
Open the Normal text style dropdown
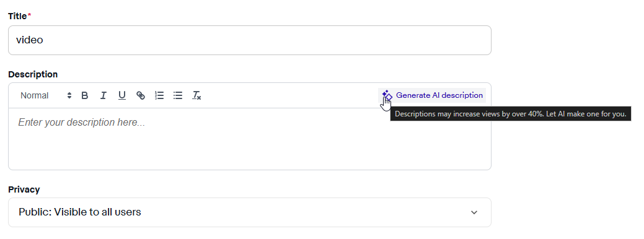[x=46, y=95]
